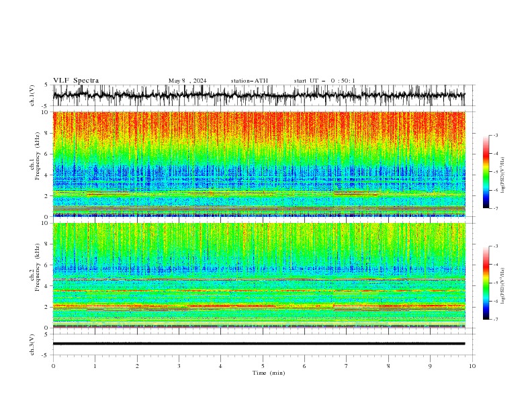Click the log(PSD) label of ch.2 colorbar
The image size is (532, 411).
pyautogui.click(x=503, y=286)
